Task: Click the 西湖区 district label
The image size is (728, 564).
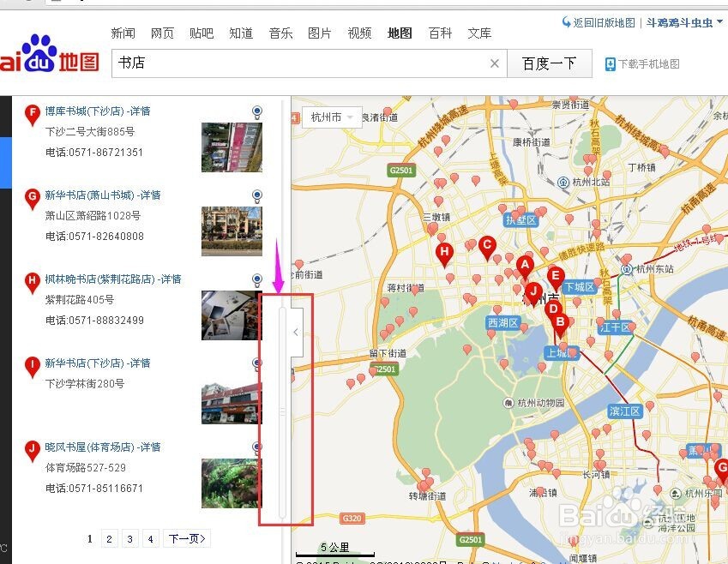Action: tap(502, 322)
